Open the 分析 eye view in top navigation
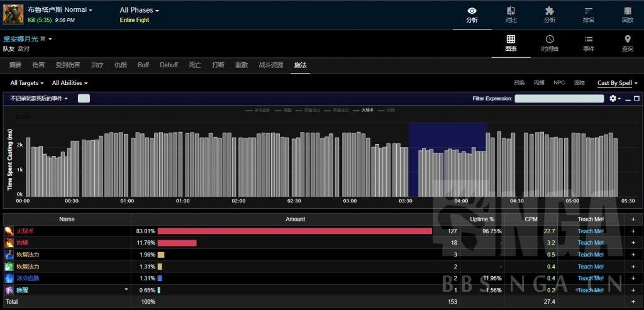This screenshot has height=310, width=644. click(472, 14)
